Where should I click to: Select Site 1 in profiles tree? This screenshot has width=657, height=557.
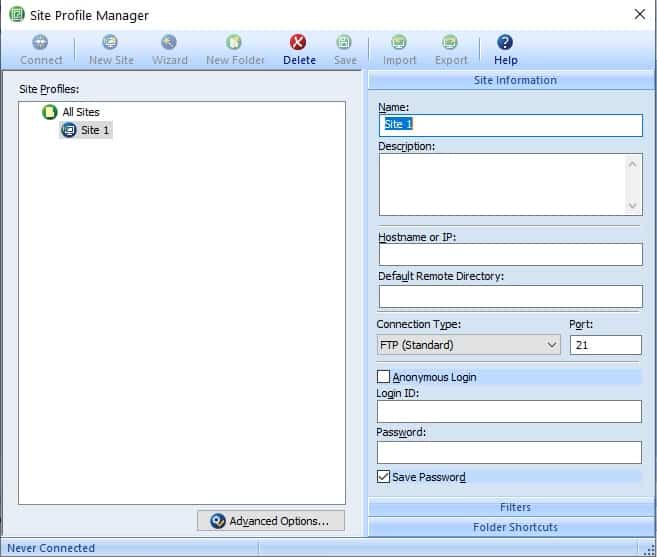[x=86, y=130]
